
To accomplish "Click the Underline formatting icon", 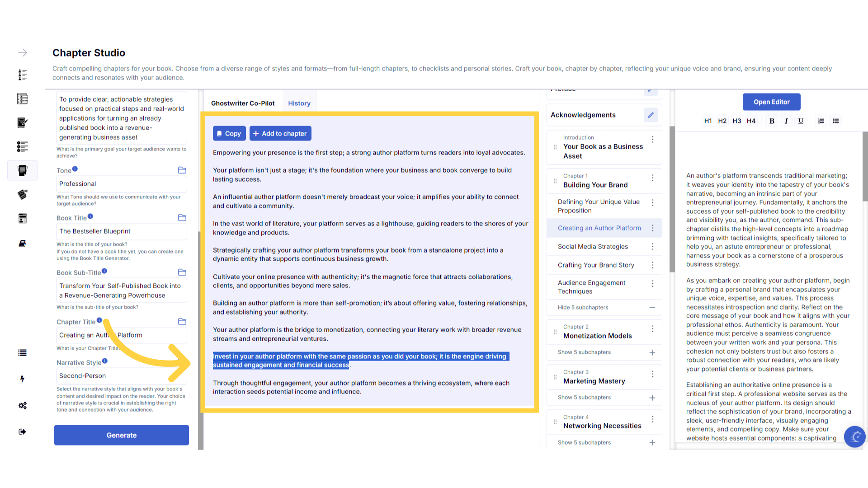I will [801, 121].
